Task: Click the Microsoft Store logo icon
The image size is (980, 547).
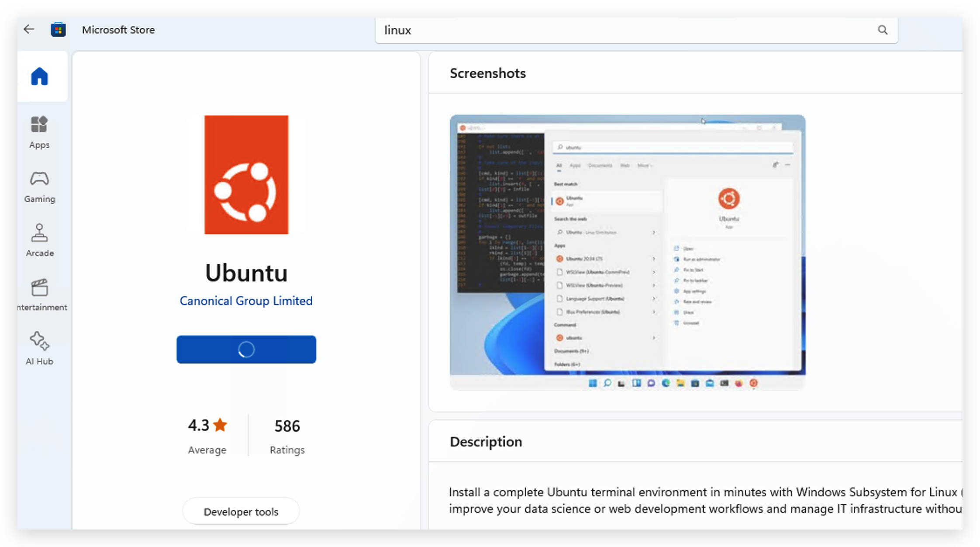Action: point(58,30)
